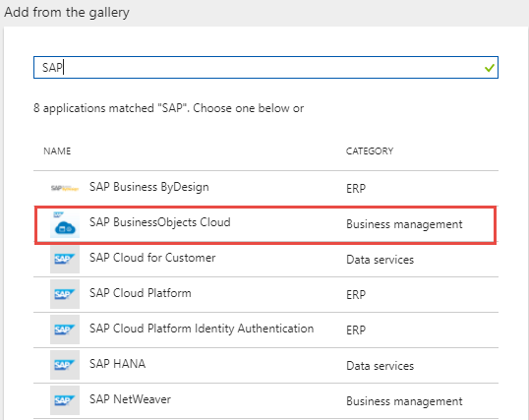Click Business management category of BusinessObjects Cloud
The image size is (529, 420).
click(x=404, y=224)
